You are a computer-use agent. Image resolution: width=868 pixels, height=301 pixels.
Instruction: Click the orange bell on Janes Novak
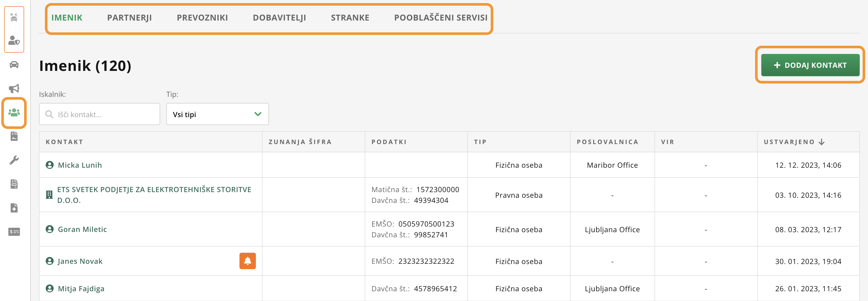[x=247, y=261]
